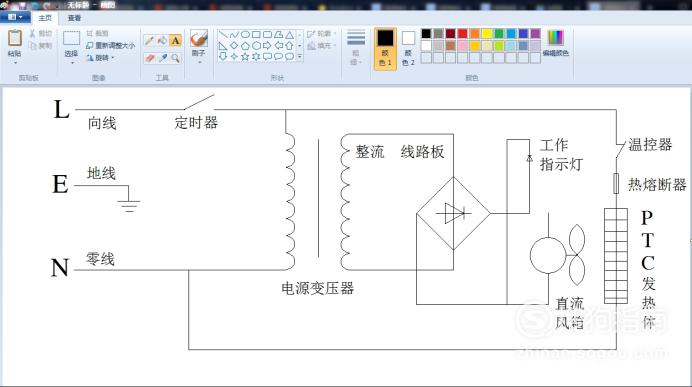
Task: Pick the red palette color
Action: pyautogui.click(x=463, y=34)
